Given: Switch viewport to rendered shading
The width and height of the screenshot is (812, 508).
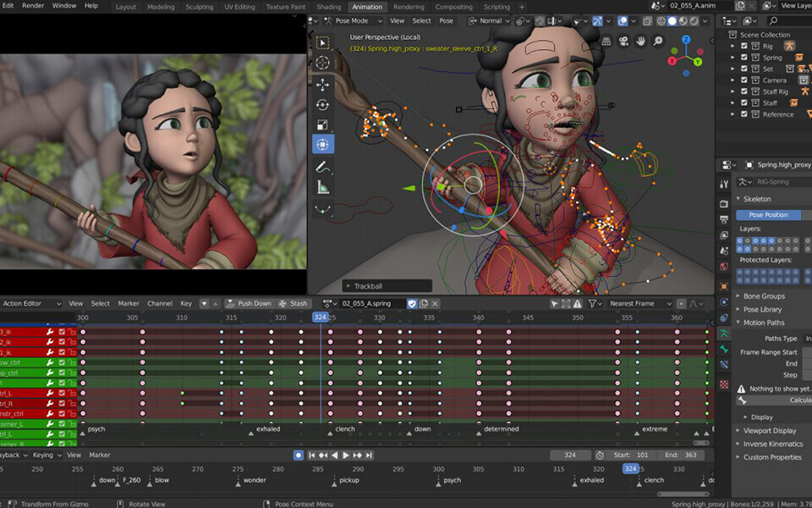Looking at the screenshot, I should pyautogui.click(x=694, y=21).
